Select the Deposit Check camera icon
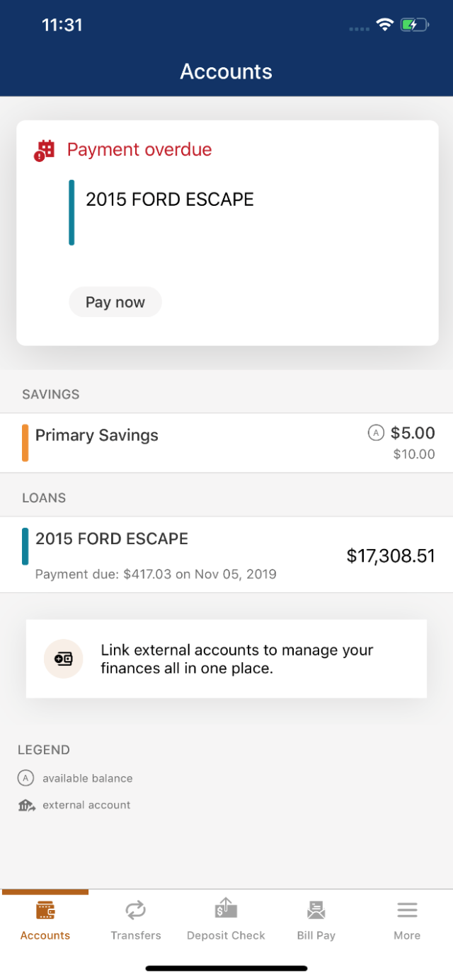 tap(226, 909)
